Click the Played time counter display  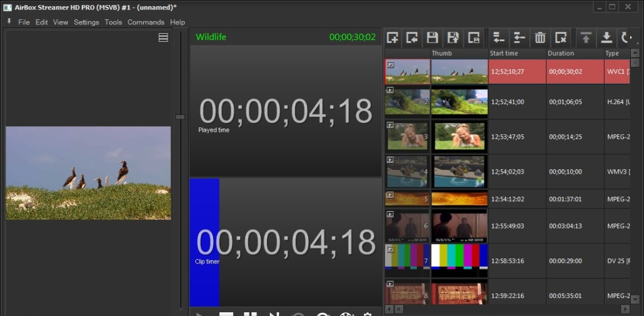[286, 111]
